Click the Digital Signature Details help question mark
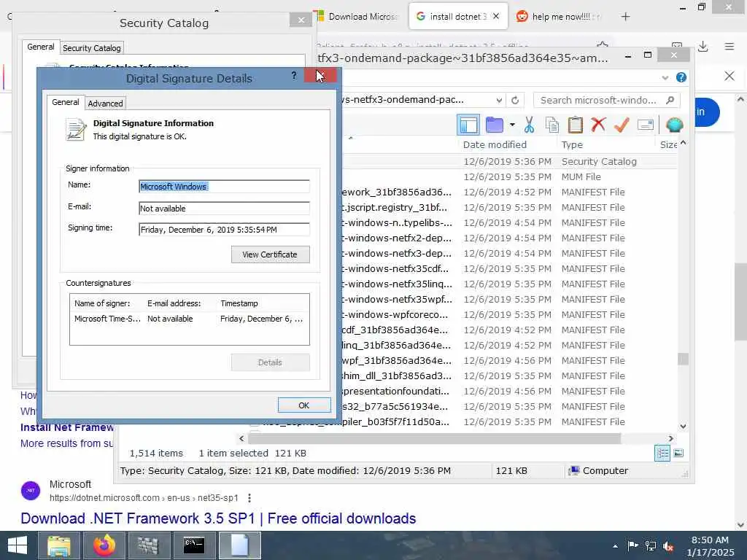 coord(294,75)
